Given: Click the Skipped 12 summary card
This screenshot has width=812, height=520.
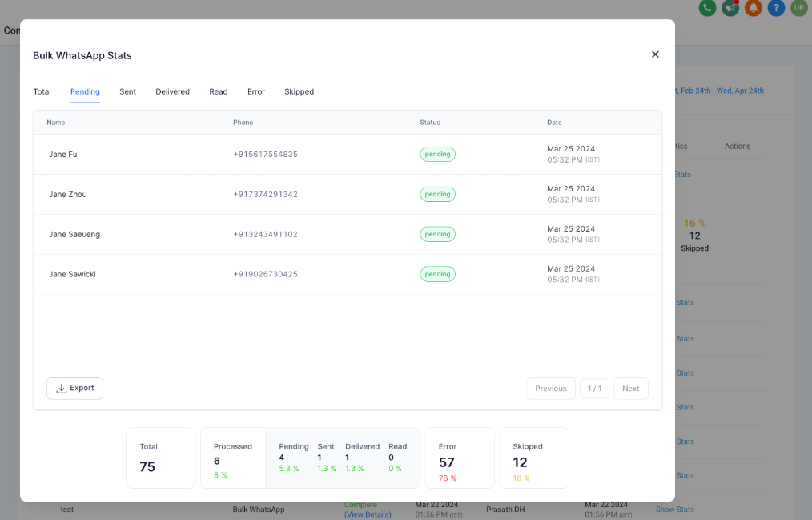Looking at the screenshot, I should pos(534,458).
